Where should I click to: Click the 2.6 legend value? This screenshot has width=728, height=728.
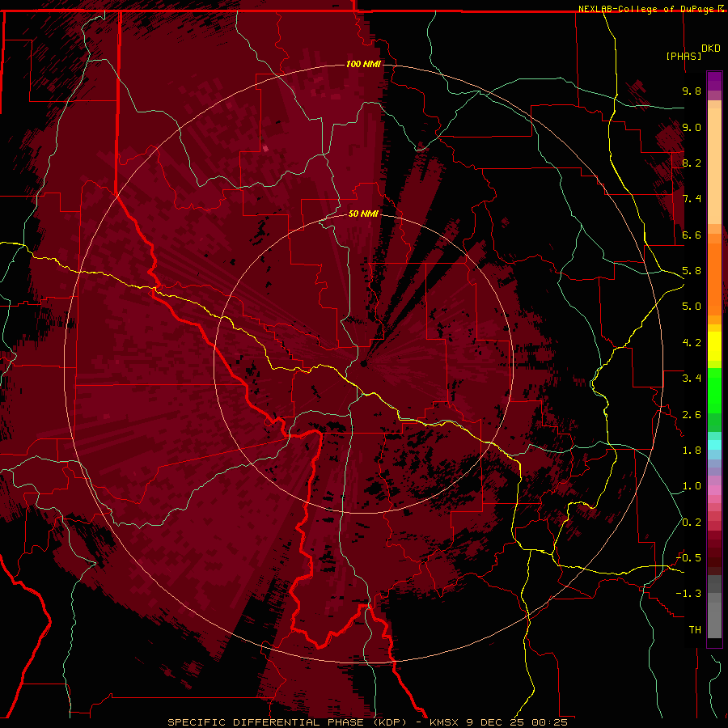click(x=692, y=415)
